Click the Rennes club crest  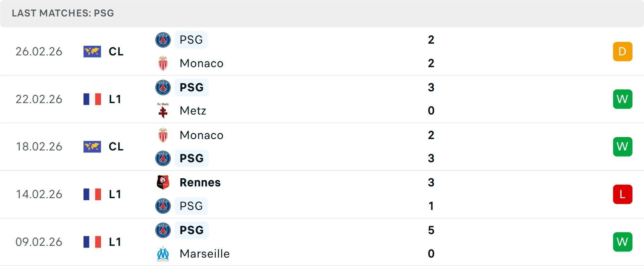[163, 182]
